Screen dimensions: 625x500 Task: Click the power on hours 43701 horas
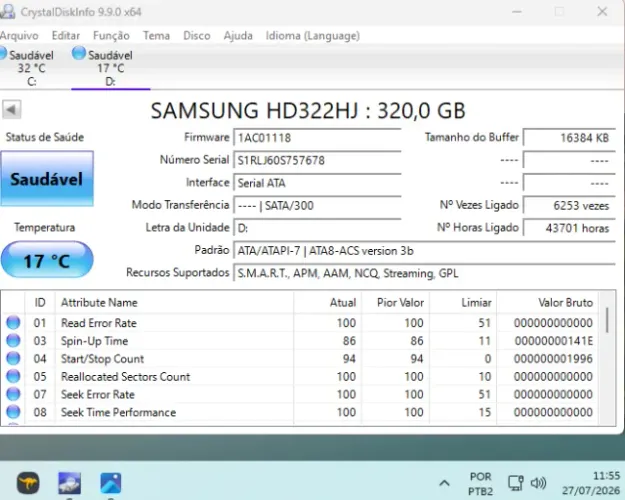569,228
